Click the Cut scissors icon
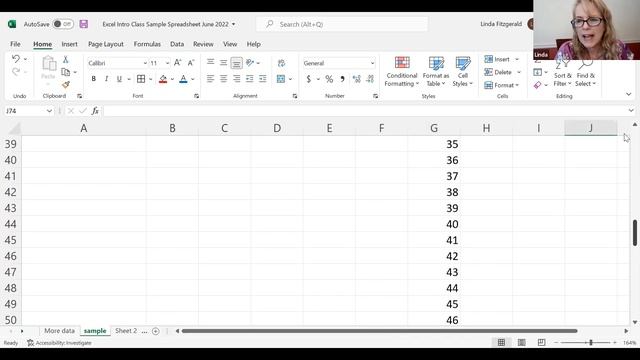The height and width of the screenshot is (360, 640). (x=65, y=60)
